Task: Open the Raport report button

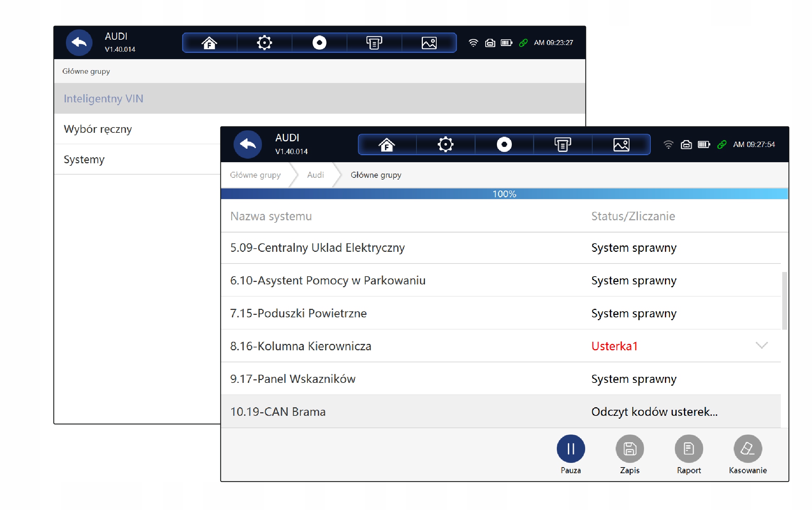Action: tap(689, 449)
